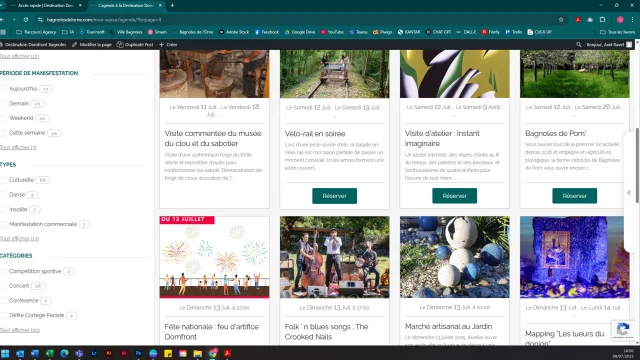Open Destination Domfront Bagnoles admin menu
Image resolution: width=640 pixels, height=360 pixels.
click(x=33, y=44)
